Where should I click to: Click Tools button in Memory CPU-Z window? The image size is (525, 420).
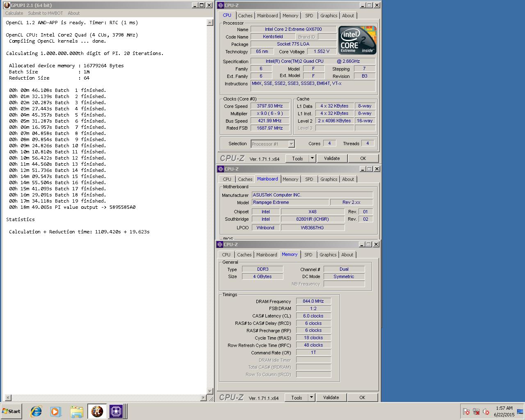[297, 397]
